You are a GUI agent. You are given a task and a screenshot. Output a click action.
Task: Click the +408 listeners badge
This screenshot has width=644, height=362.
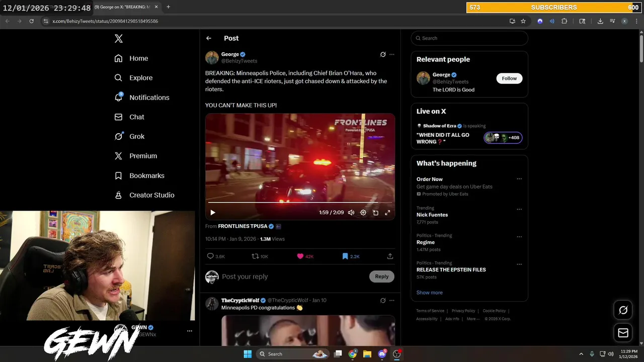503,138
